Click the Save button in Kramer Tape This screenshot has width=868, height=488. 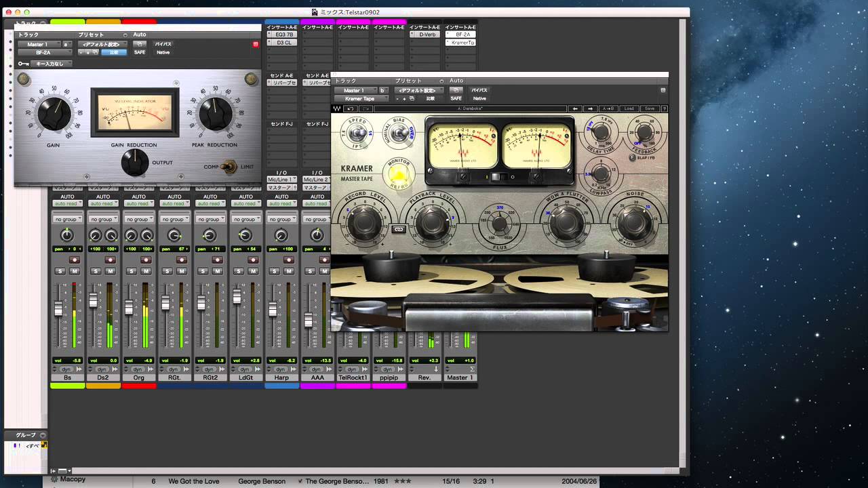point(650,108)
